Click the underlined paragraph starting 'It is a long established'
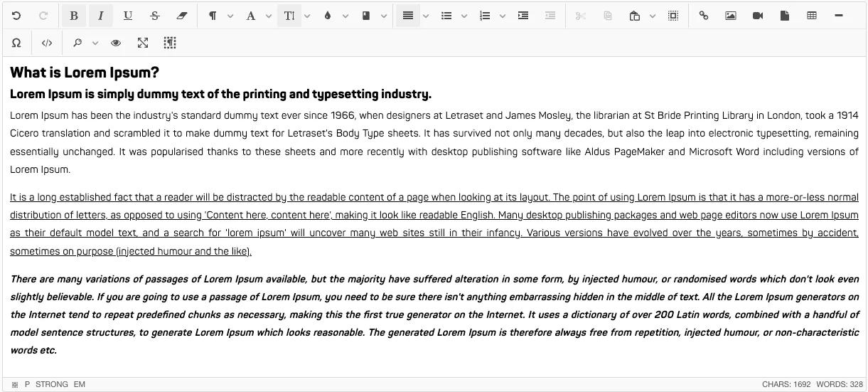Viewport: 868px width, 392px height. [x=434, y=224]
